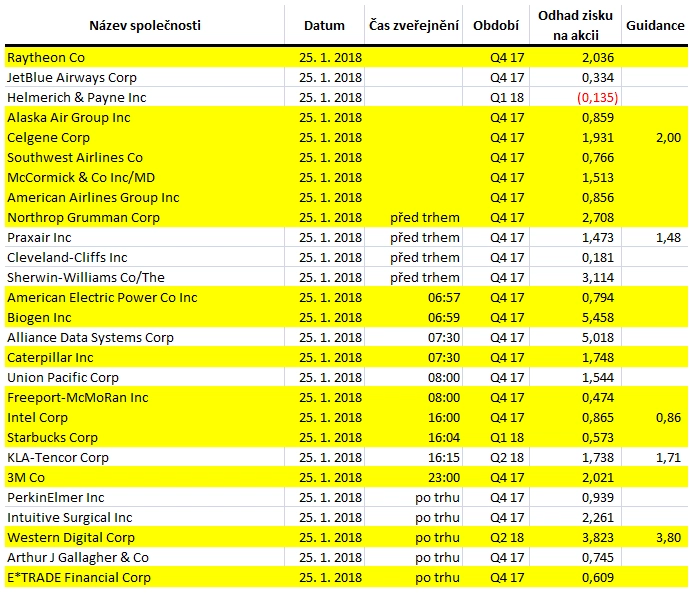
Task: Click the release time '23:00' for 3M
Action: (x=444, y=477)
